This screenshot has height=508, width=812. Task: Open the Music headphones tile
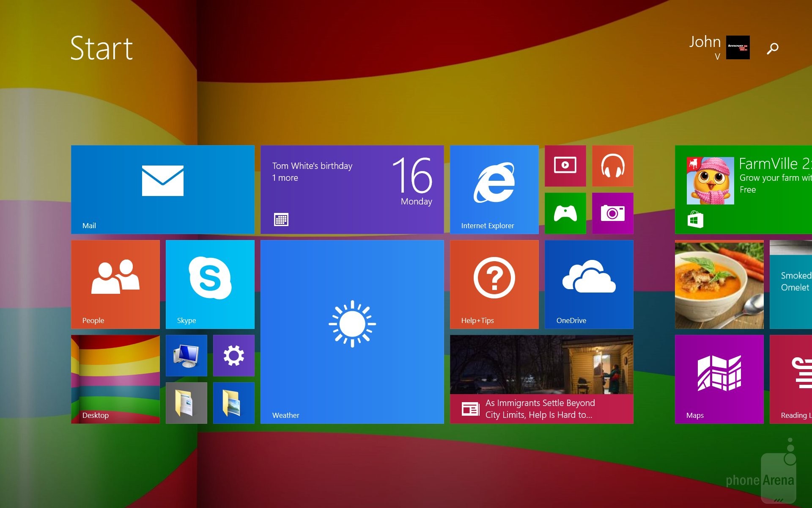click(x=612, y=166)
